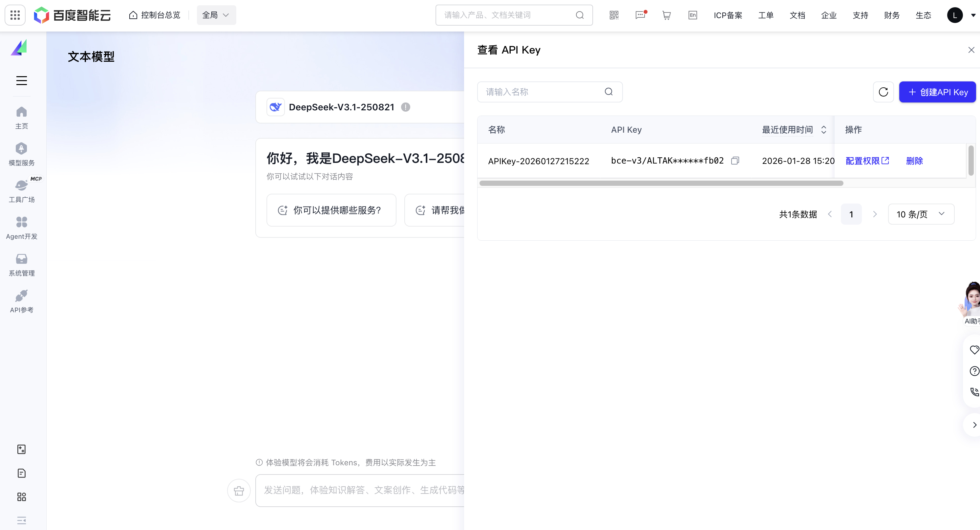
Task: Open 工单 in the top navigation
Action: [x=766, y=15]
